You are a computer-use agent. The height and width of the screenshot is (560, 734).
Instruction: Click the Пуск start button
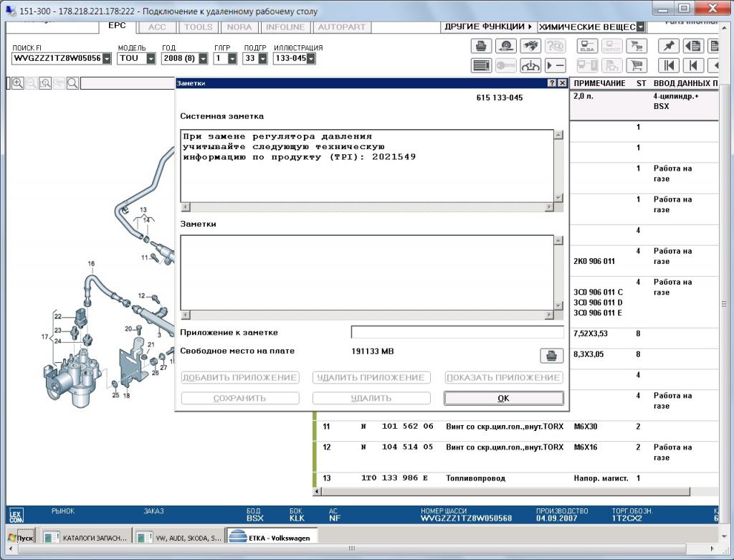[21, 538]
